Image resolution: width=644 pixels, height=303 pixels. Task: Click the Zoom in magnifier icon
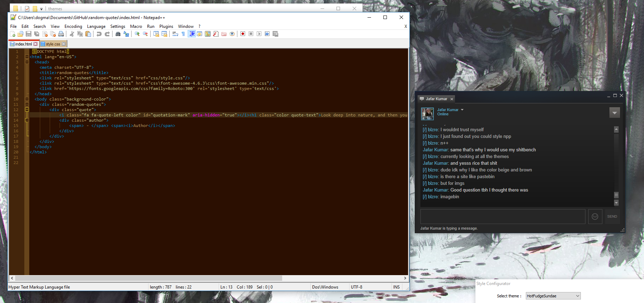137,34
